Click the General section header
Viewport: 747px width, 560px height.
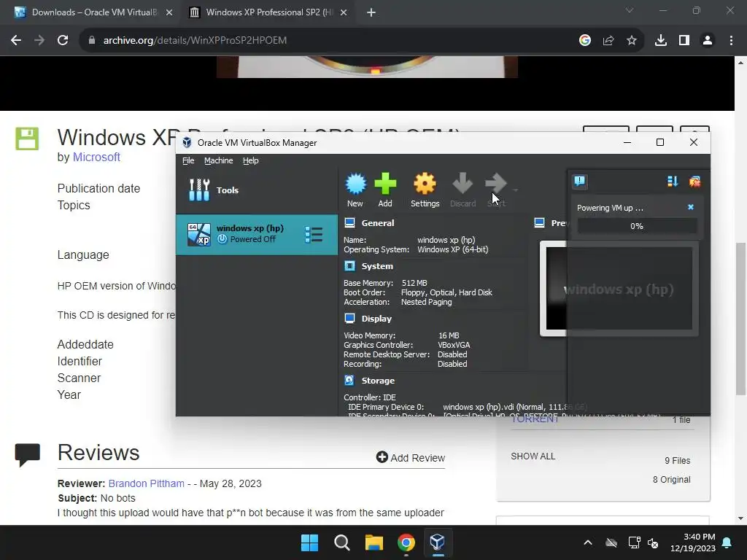[377, 223]
